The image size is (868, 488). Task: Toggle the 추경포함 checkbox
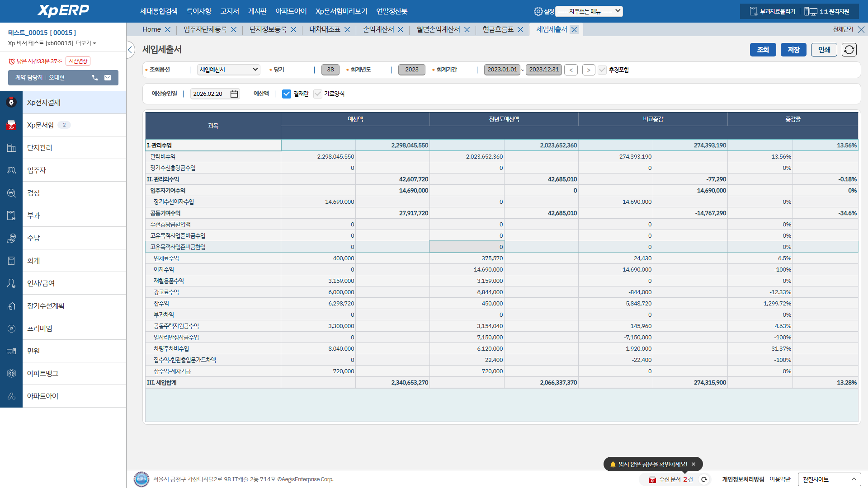602,70
